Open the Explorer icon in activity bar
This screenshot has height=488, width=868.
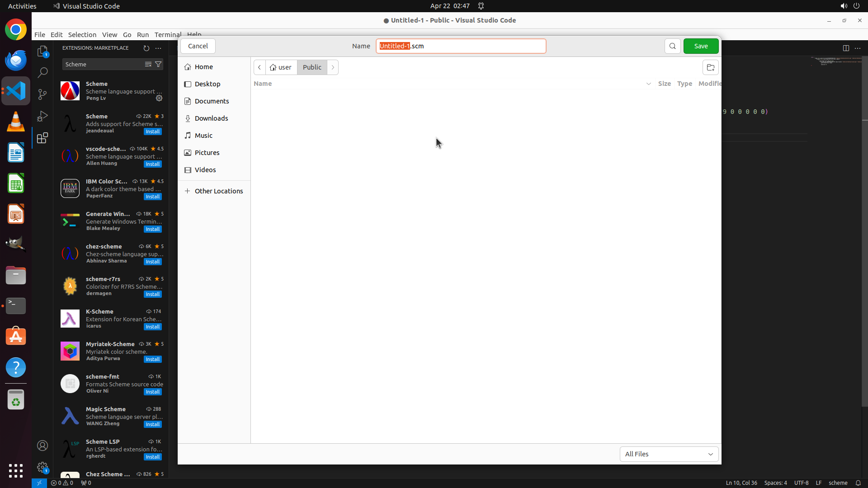[42, 51]
